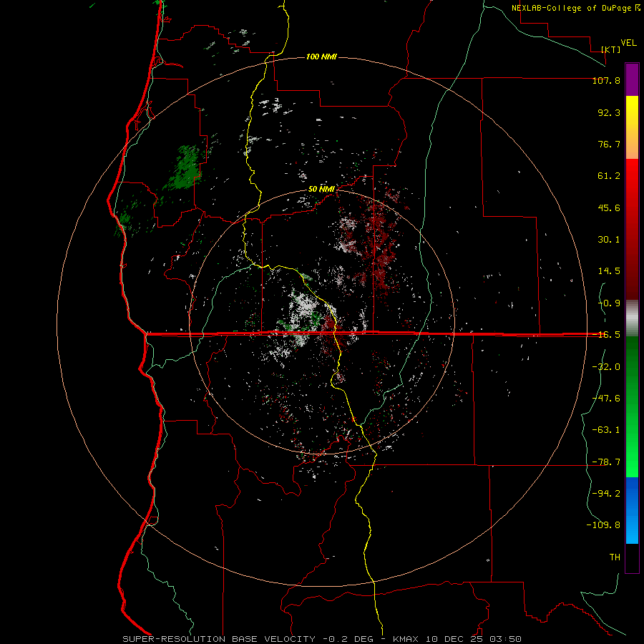Select the 45.6 velocity value
This screenshot has width=644, height=644.
[x=609, y=208]
